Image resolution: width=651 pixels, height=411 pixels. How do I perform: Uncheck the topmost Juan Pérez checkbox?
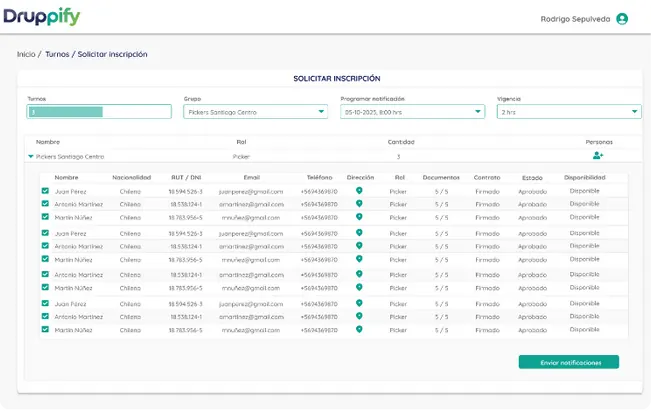tap(45, 191)
